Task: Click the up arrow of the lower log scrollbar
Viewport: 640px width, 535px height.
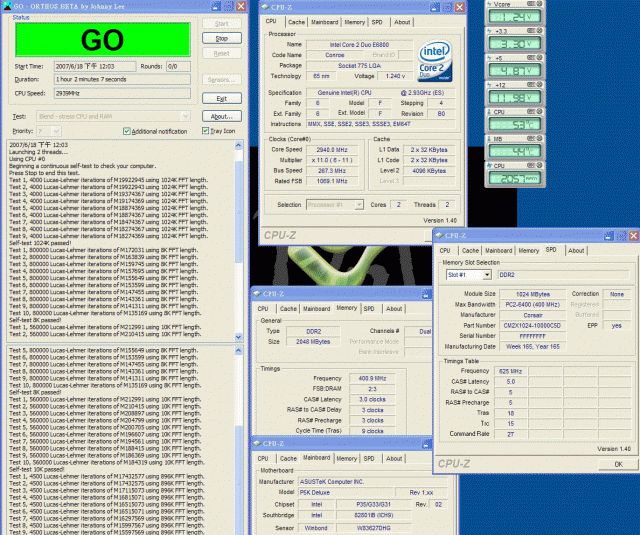Action: pos(239,351)
